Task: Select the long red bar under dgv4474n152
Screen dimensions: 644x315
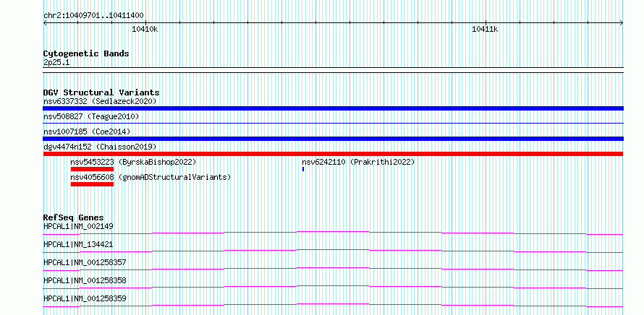Action: [333, 154]
